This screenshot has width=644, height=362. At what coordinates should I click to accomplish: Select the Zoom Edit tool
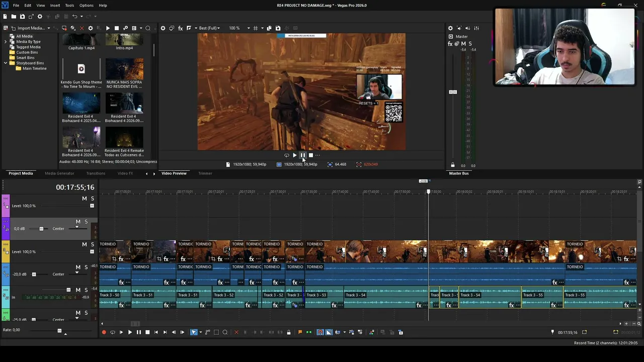[225, 332]
